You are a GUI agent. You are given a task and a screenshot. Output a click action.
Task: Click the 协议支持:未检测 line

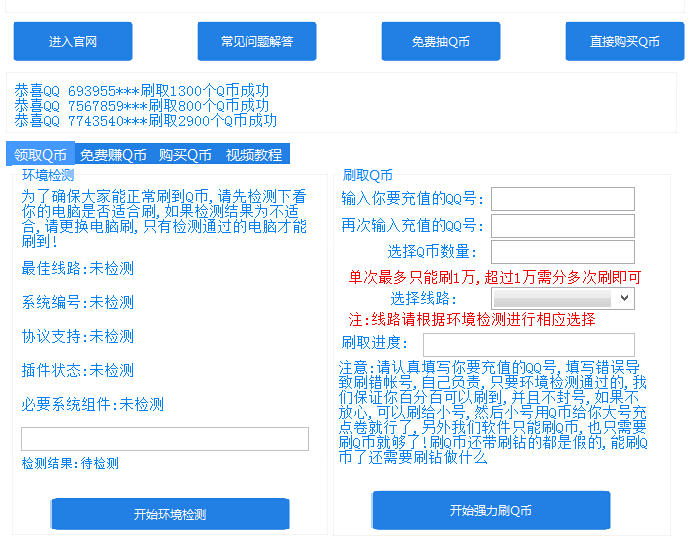(78, 337)
